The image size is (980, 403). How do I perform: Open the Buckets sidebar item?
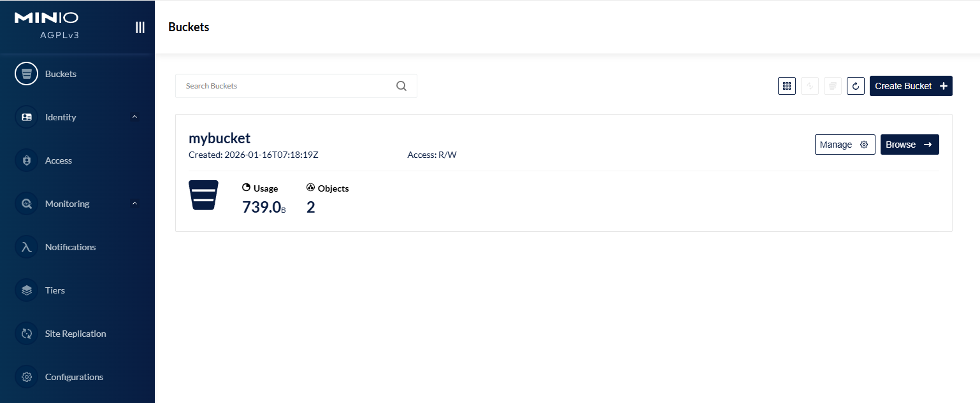pyautogui.click(x=77, y=74)
